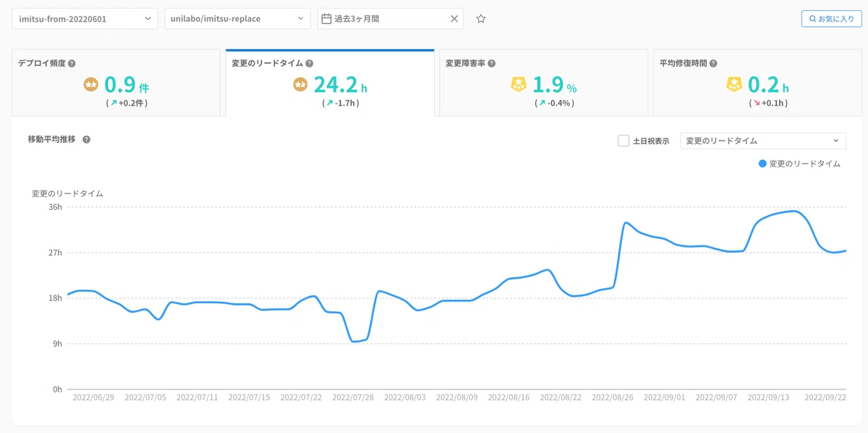Viewport: 868px width, 433px height.
Task: Click the 2022/06/29 x-axis date
Action: tap(93, 397)
